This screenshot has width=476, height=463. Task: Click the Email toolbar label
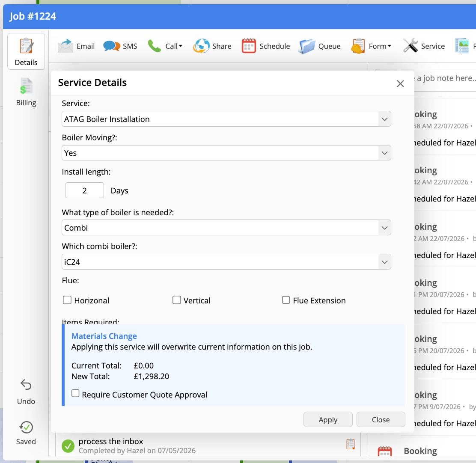[86, 46]
